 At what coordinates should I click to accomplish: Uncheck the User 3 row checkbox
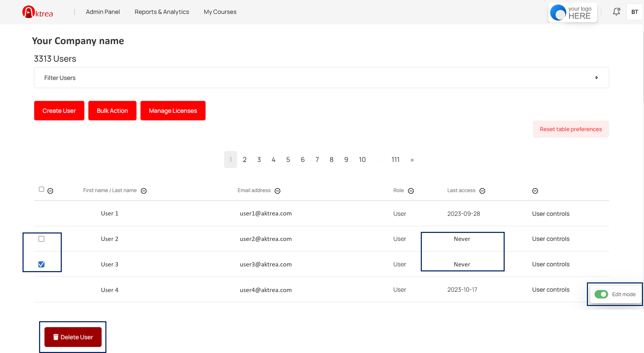(42, 264)
